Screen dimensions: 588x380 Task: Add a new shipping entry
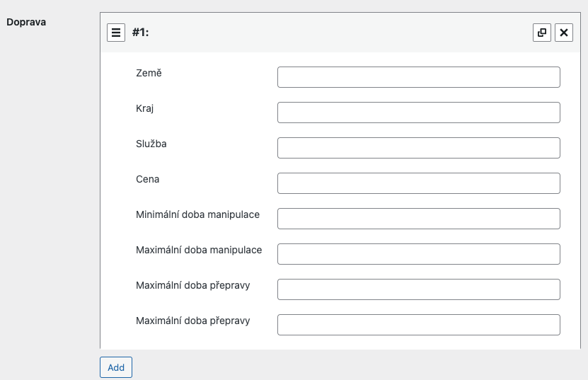point(116,367)
